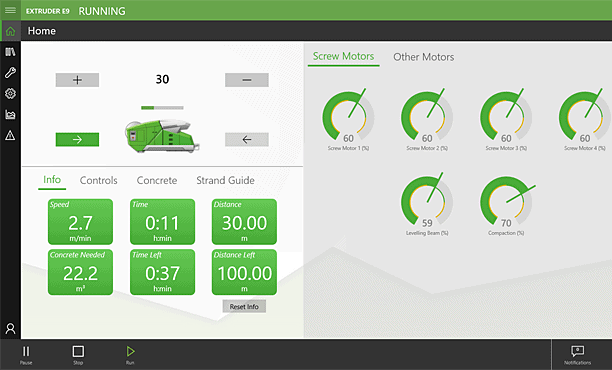Switch to the Screw Motors tab
The height and width of the screenshot is (370, 612).
coord(343,57)
